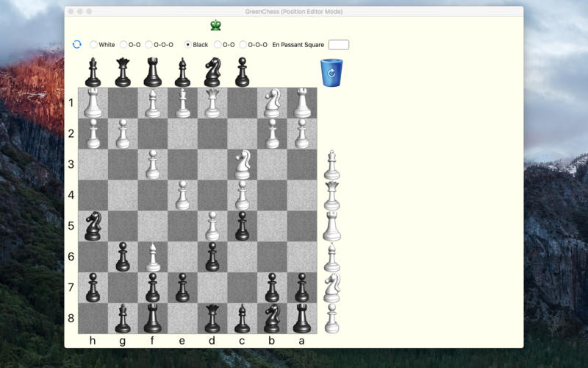Select the white pawn in side palette

[332, 319]
